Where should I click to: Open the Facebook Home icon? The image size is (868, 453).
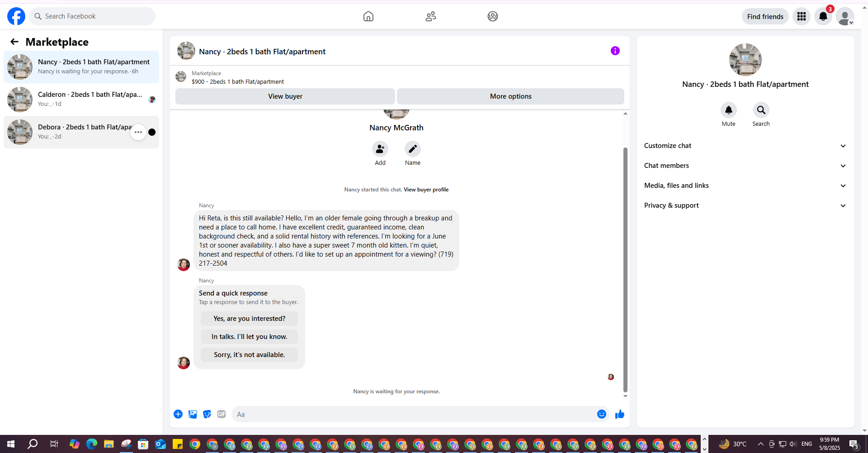(x=368, y=16)
